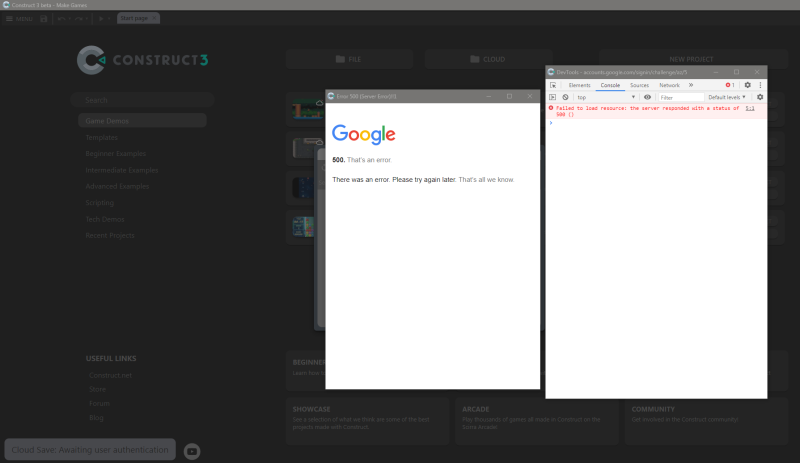Viewport: 800px width, 463px height.
Task: Open the JavaScript context 'top' dropdown
Action: coord(606,97)
